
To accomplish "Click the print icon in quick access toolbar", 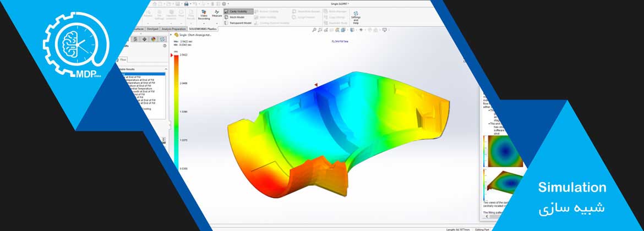I will click(187, 4).
